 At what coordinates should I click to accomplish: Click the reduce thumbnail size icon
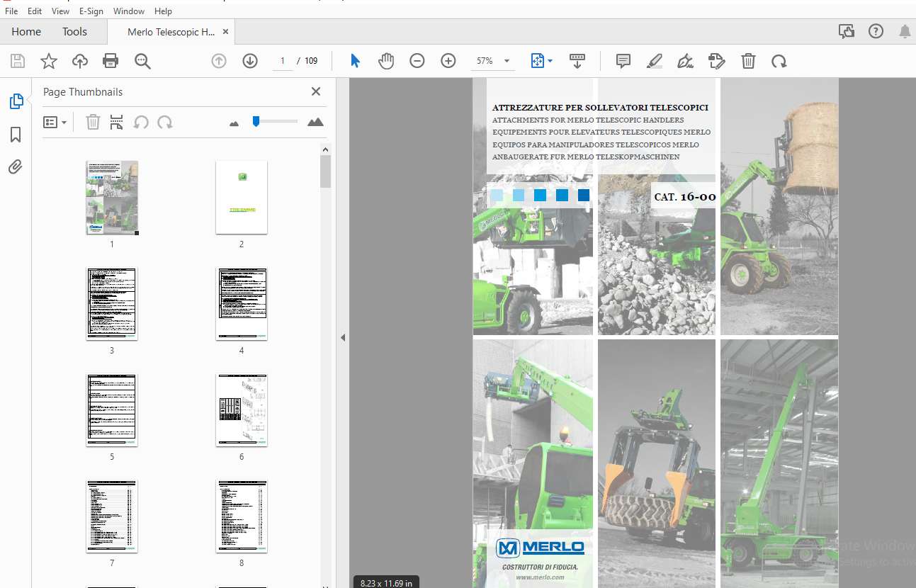coord(234,123)
